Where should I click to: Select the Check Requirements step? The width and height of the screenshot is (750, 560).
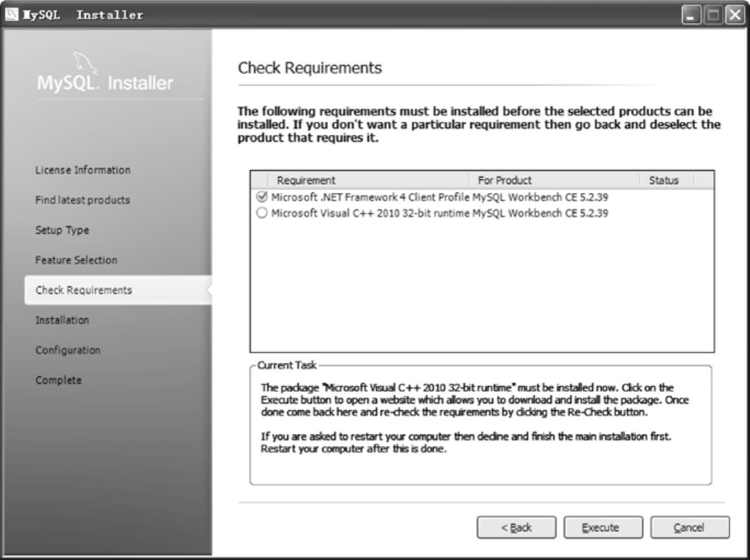(118, 290)
